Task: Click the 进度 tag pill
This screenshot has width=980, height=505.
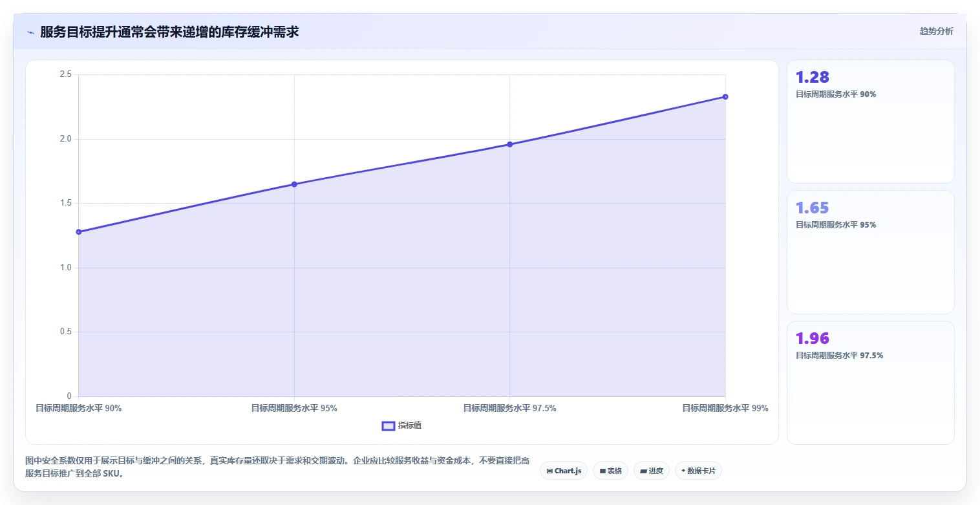Action: coord(652,471)
